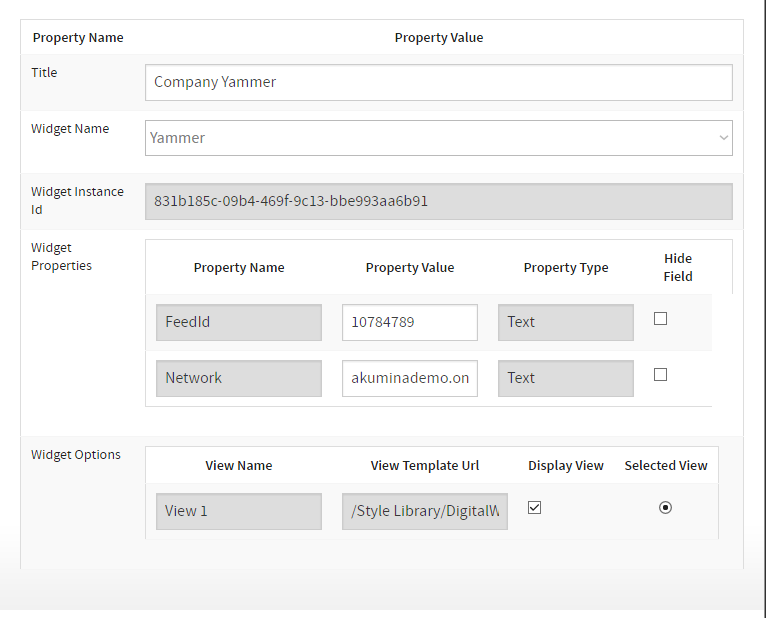Click the Selected View column header
Screen dimensions: 766x618
665,466
